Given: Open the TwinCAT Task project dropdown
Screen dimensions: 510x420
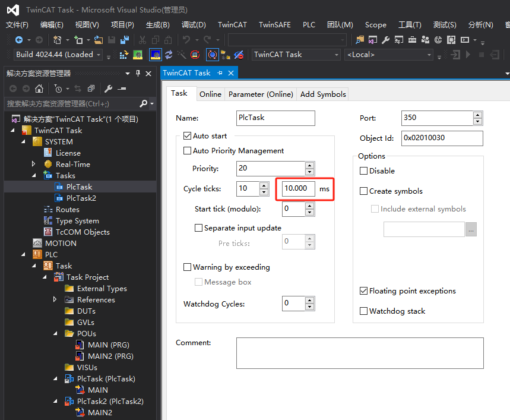Looking at the screenshot, I should point(336,55).
